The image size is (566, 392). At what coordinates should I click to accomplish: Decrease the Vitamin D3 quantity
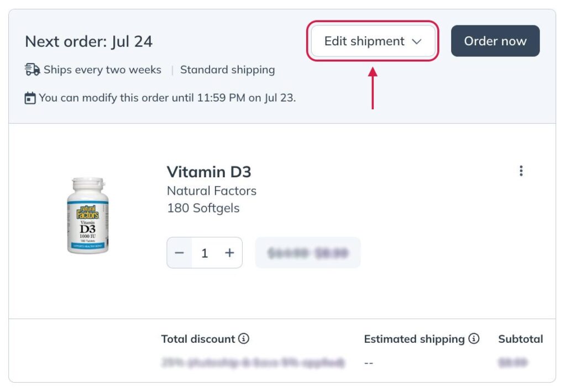click(x=180, y=252)
